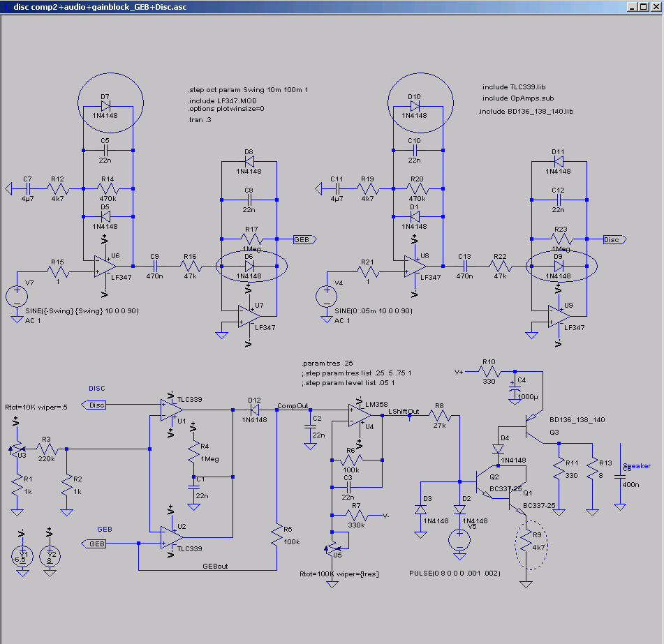This screenshot has height=644, width=664.
Task: Click the CompOut net label
Action: click(293, 406)
